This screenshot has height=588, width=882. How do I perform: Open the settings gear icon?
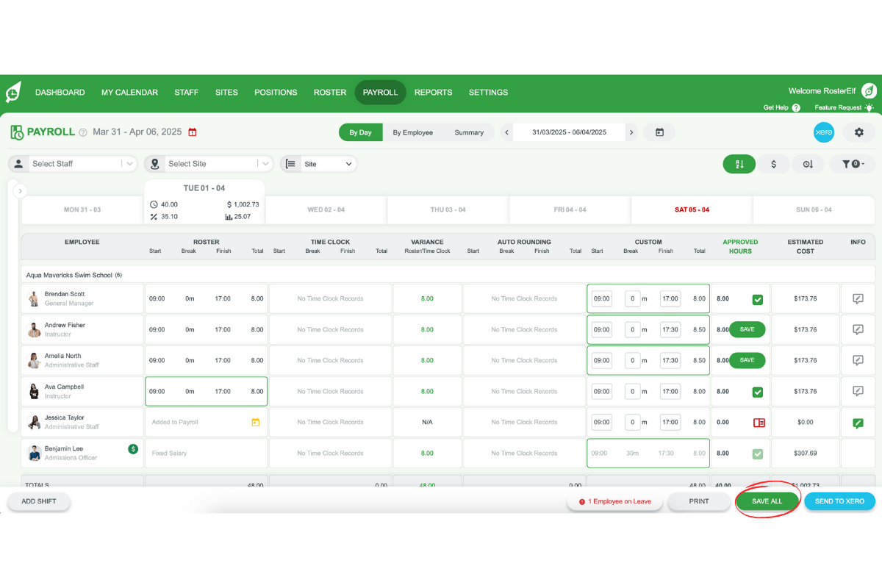pos(858,132)
